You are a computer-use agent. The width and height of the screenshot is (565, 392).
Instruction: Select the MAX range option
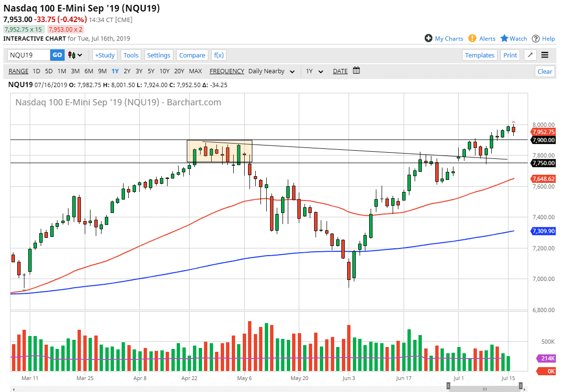tap(195, 71)
